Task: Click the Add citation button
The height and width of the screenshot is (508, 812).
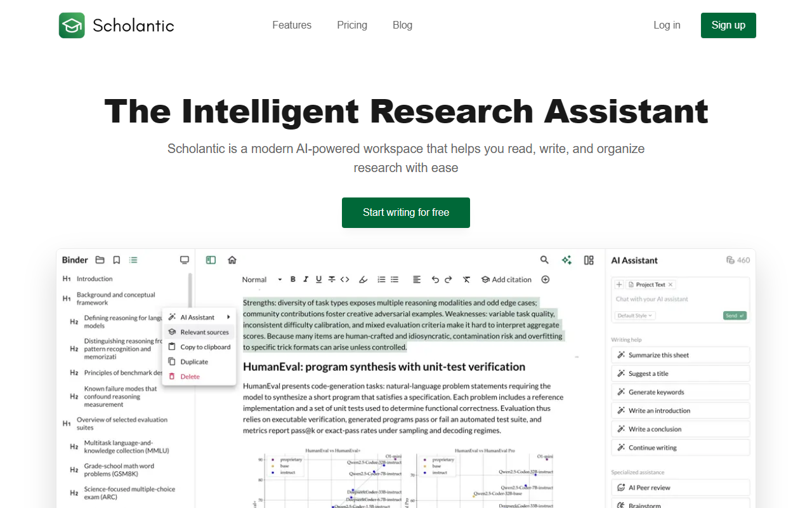Action: (x=506, y=279)
